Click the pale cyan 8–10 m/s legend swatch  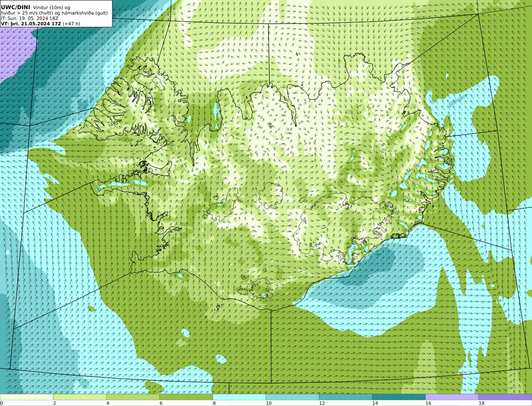pyautogui.click(x=239, y=397)
